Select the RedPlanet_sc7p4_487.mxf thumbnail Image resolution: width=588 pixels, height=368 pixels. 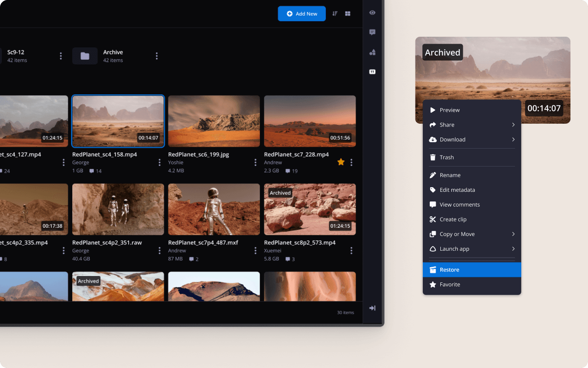(214, 209)
